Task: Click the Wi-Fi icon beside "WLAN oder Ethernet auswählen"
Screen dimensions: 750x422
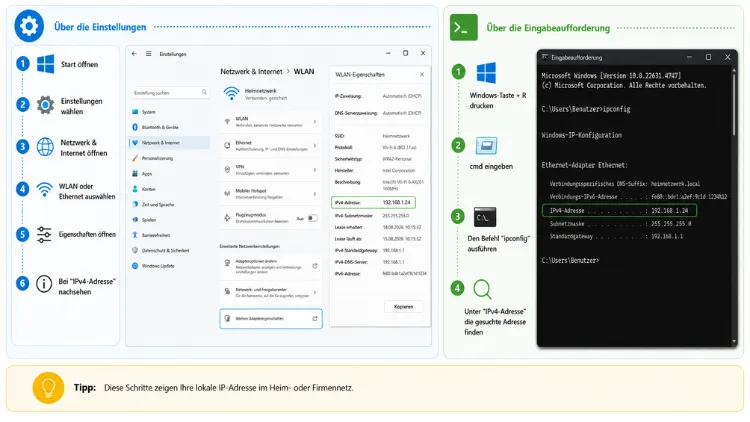Action: (x=44, y=189)
